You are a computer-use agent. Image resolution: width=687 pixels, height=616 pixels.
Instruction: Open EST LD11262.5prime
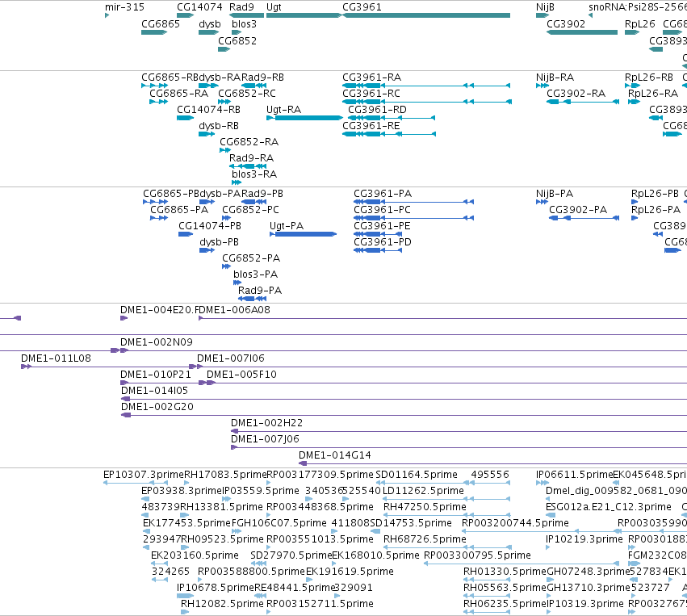pyautogui.click(x=423, y=491)
